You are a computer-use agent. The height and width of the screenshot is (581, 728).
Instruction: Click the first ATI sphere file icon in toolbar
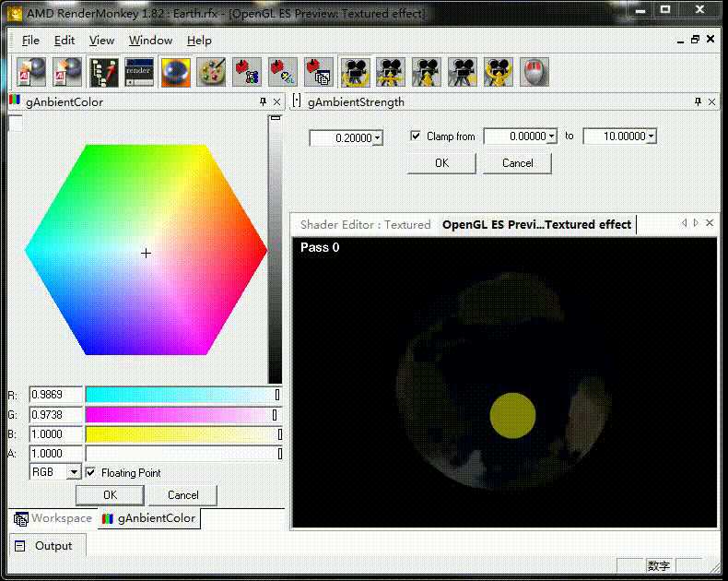click(x=31, y=72)
